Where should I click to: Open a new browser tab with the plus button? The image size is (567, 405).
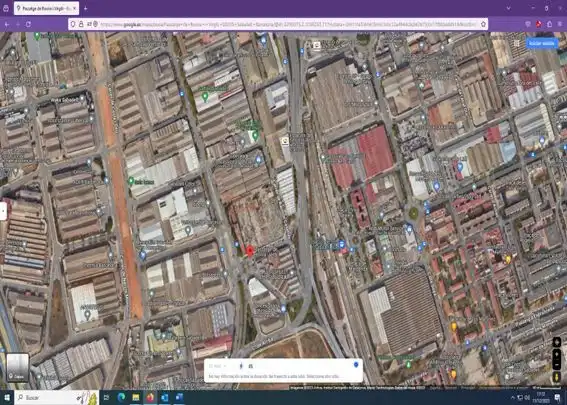coord(86,8)
